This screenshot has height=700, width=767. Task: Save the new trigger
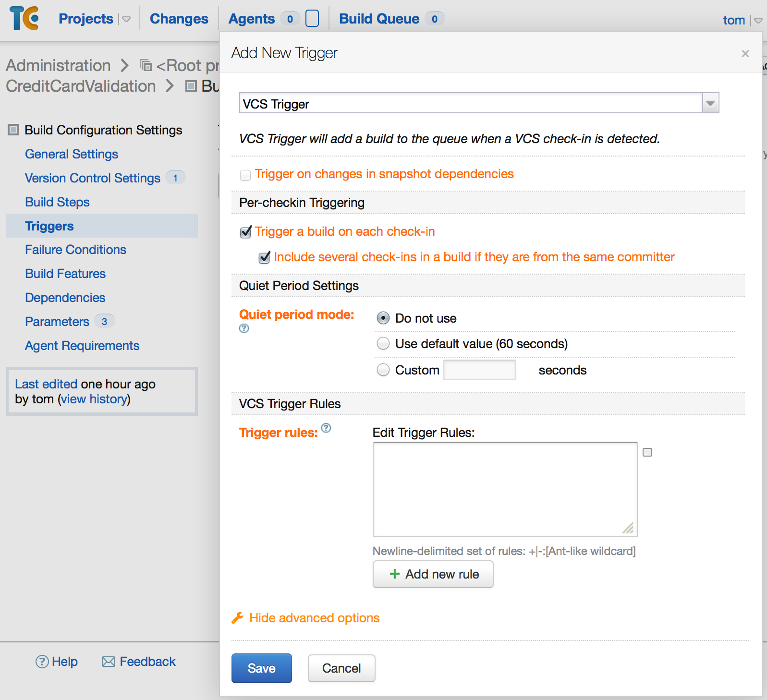click(x=262, y=668)
